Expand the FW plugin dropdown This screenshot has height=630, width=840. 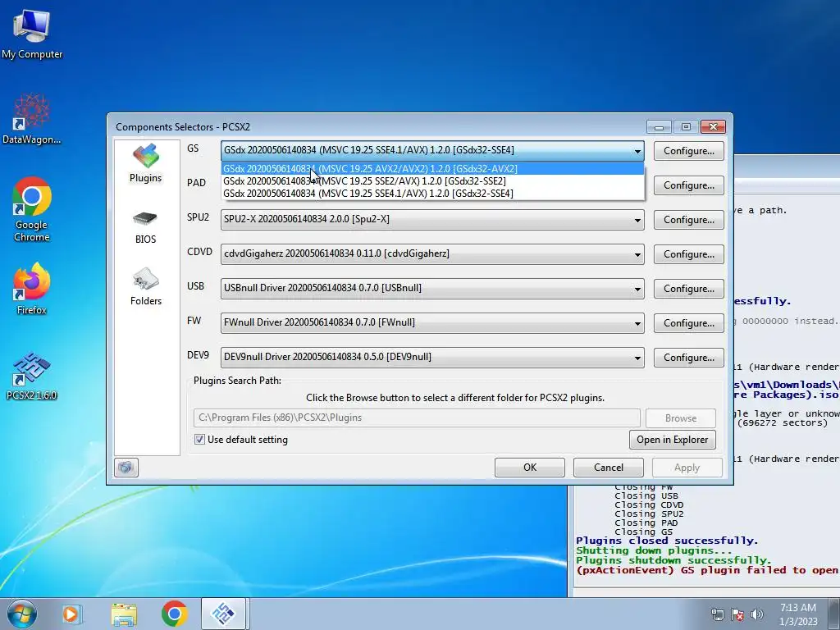pyautogui.click(x=637, y=323)
